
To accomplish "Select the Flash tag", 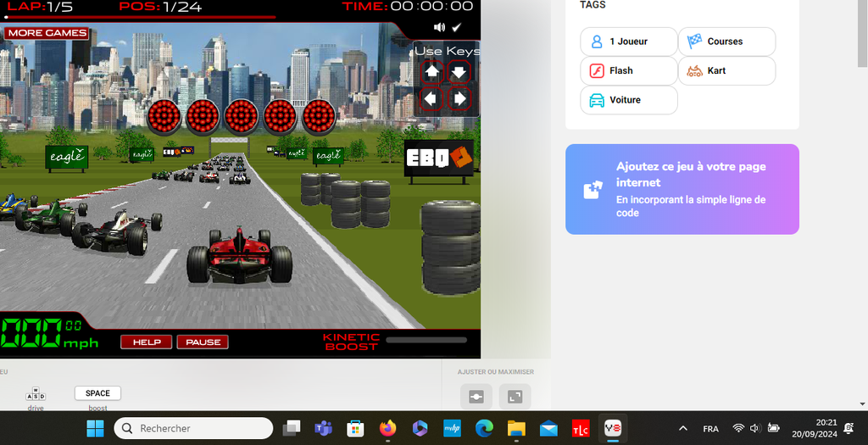I will click(x=628, y=70).
